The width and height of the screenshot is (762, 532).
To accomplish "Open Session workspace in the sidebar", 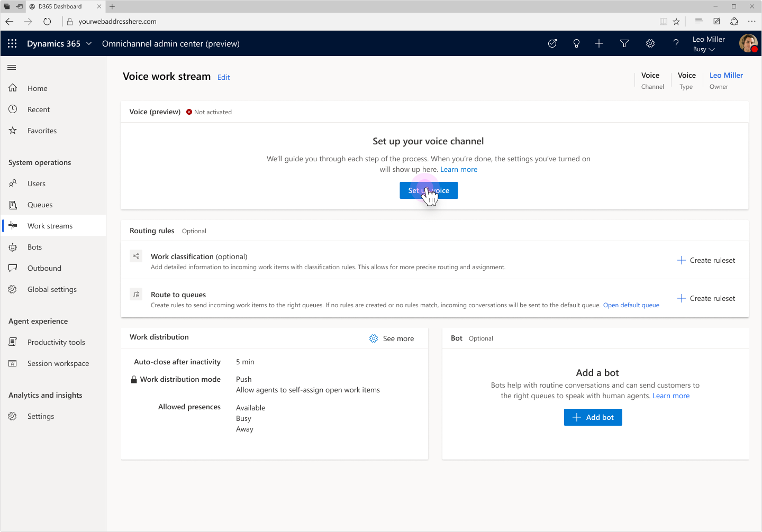I will click(x=53, y=363).
